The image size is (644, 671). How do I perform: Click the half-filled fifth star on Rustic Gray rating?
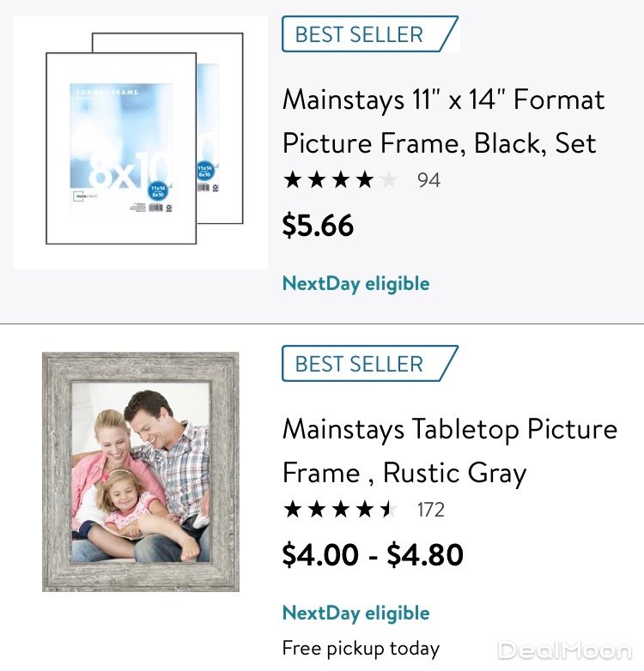pyautogui.click(x=389, y=510)
